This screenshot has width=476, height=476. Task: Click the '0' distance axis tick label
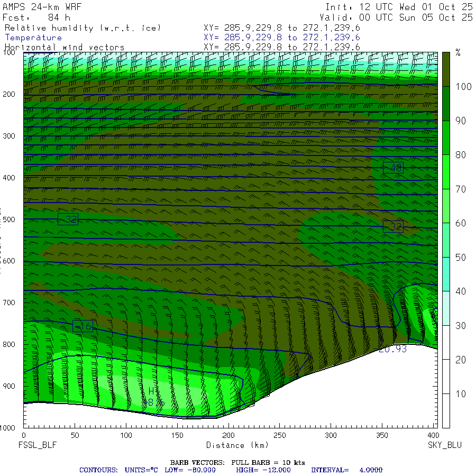coord(24,435)
